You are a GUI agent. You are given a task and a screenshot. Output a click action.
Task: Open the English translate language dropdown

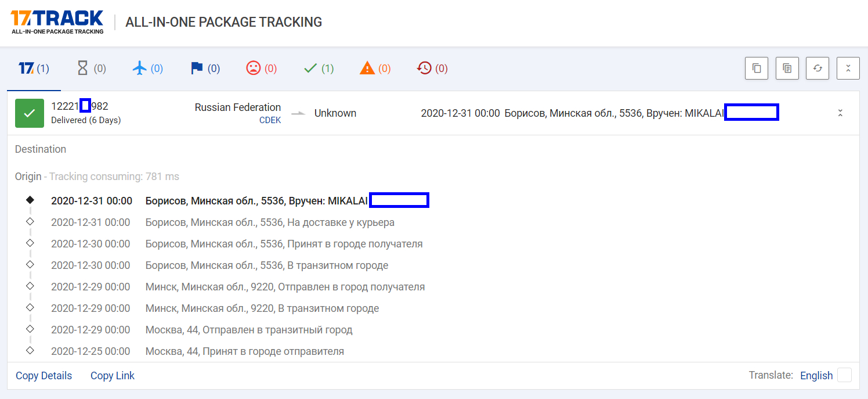pos(816,376)
